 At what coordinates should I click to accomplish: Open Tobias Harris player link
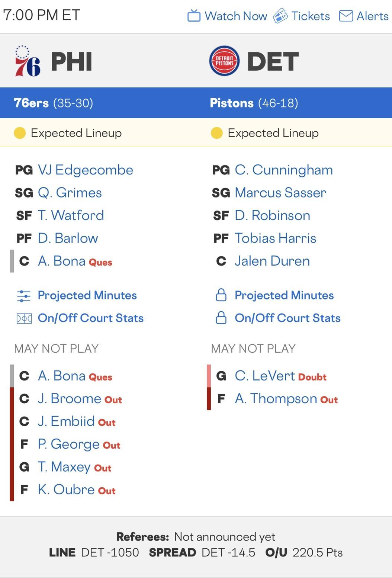click(x=276, y=238)
